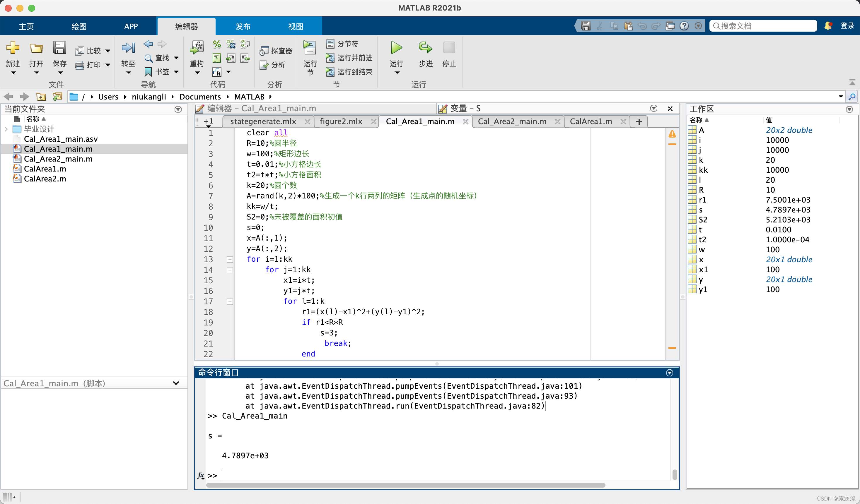
Task: Run the script with green play icon
Action: pyautogui.click(x=396, y=48)
